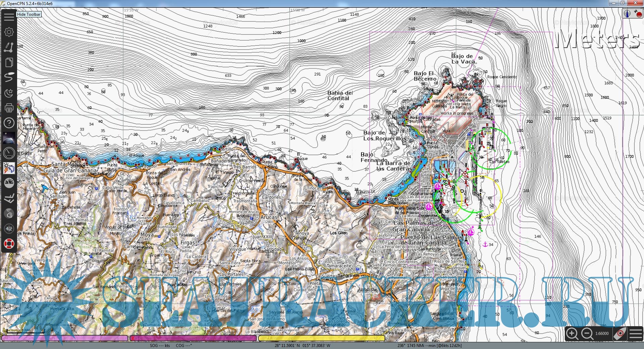Zoom out with the magnifier minus button
The height and width of the screenshot is (349, 644).
click(587, 334)
